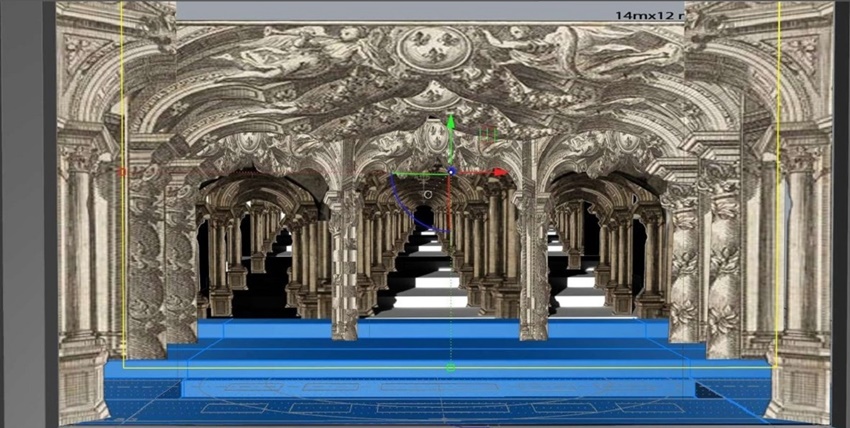Screen dimensions: 850x428
Task: Click the 14mx12 dimension label
Action: pyautogui.click(x=648, y=15)
